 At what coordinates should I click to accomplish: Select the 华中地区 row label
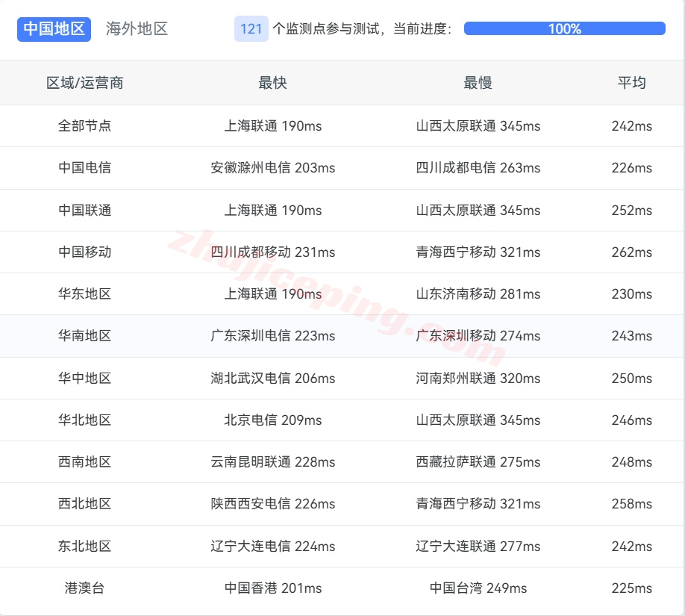[x=85, y=378]
